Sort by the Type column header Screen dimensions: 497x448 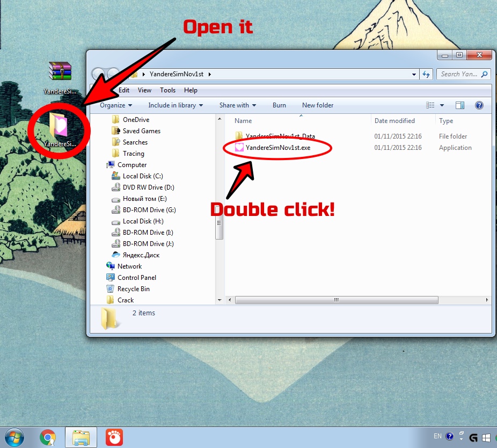pyautogui.click(x=446, y=120)
